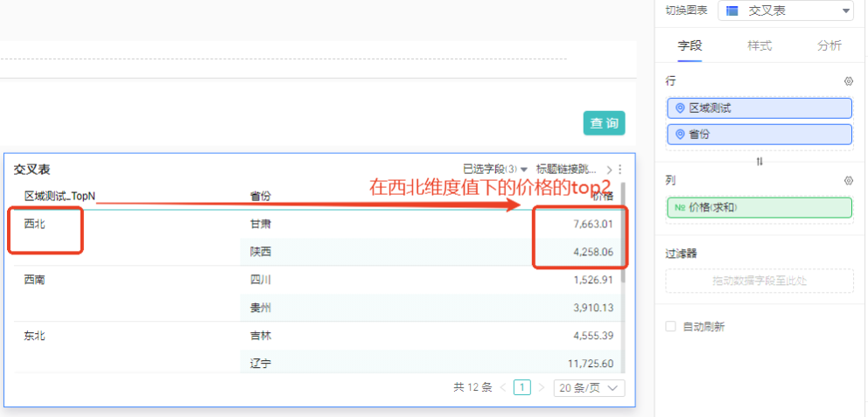This screenshot has width=868, height=417.
Task: Enable the 自动刷新 checkbox
Action: click(x=671, y=327)
